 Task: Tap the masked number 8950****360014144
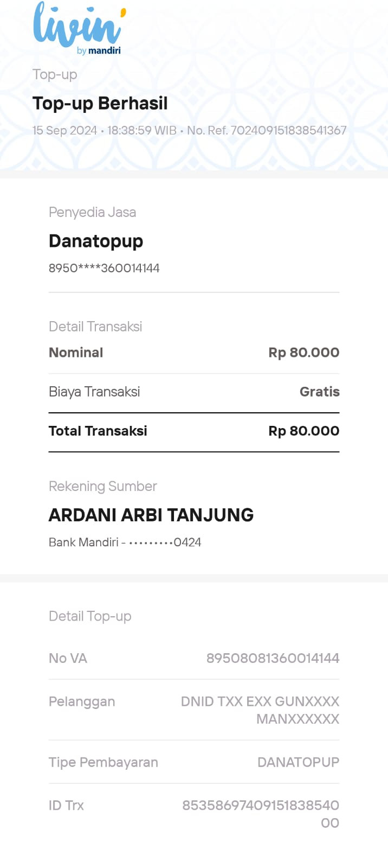pos(104,268)
